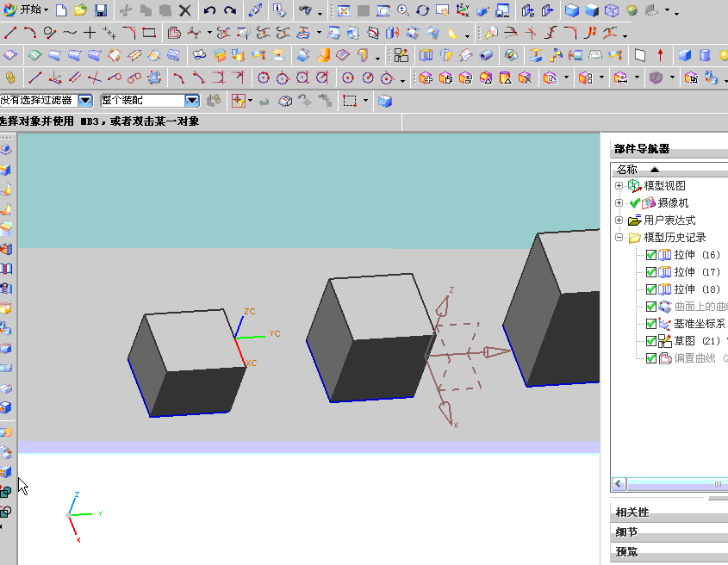Click the Extrude feature icon

(x=426, y=55)
